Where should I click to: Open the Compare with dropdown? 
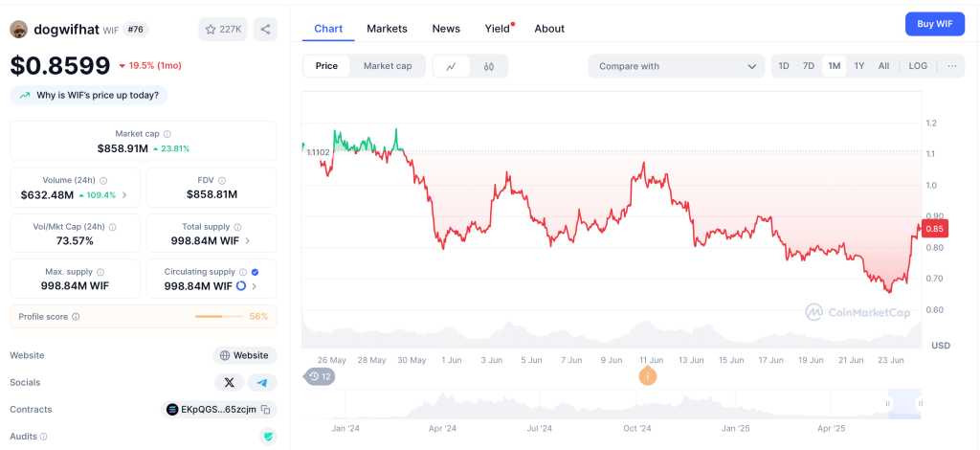click(676, 66)
